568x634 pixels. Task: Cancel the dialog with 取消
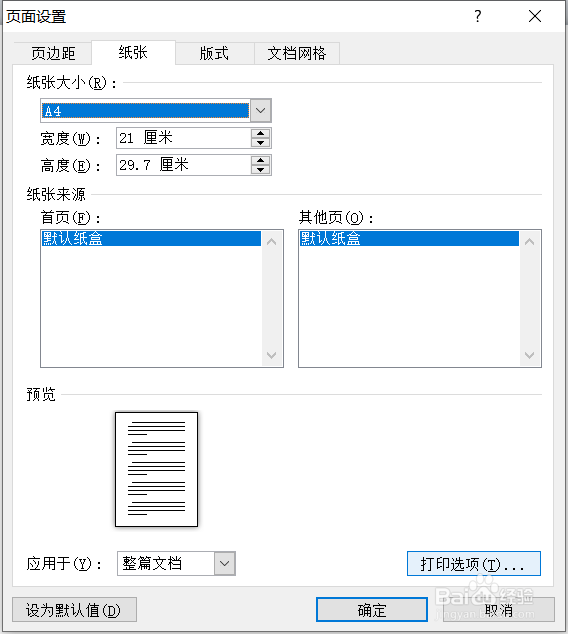pyautogui.click(x=498, y=609)
